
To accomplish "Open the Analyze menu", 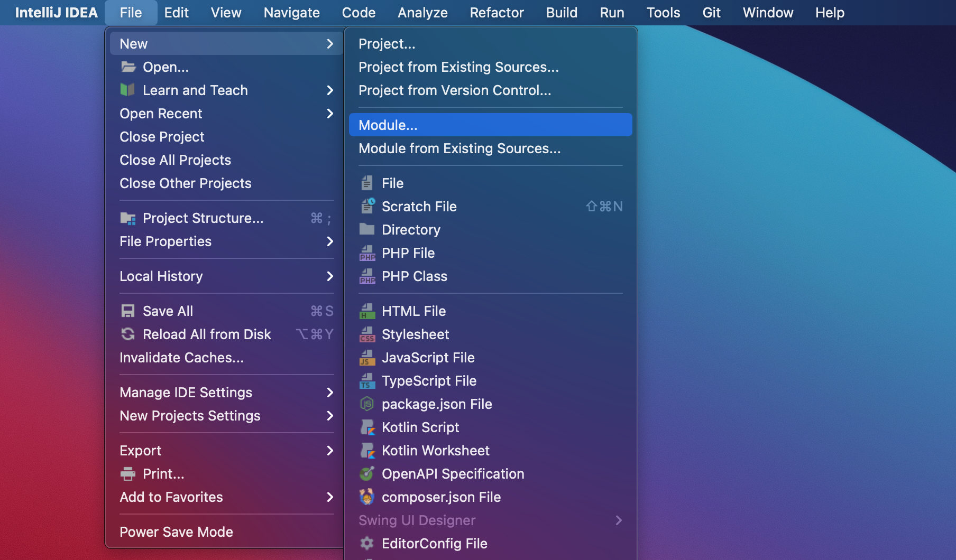I will [422, 13].
